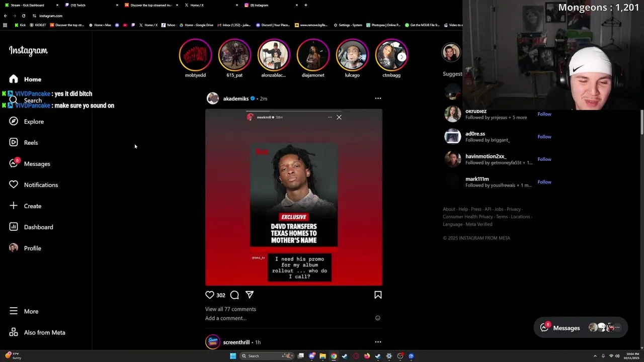Open Chrome from the taskbar

(x=334, y=356)
